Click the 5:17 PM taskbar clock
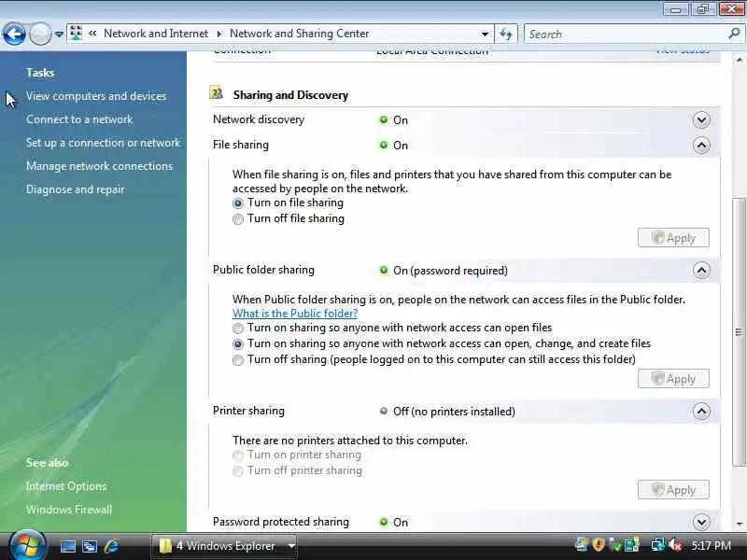Screen dimensions: 747x560 click(x=712, y=545)
